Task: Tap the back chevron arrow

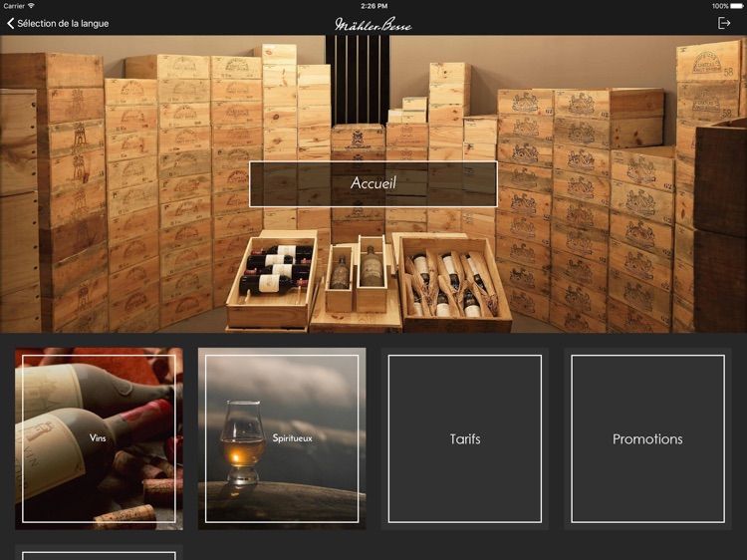Action: (10, 23)
